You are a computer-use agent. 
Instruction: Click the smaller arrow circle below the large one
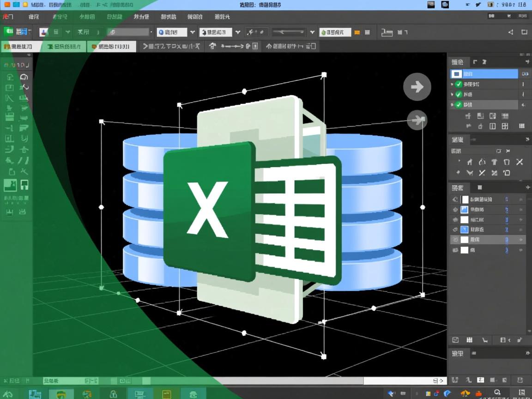[x=417, y=120]
